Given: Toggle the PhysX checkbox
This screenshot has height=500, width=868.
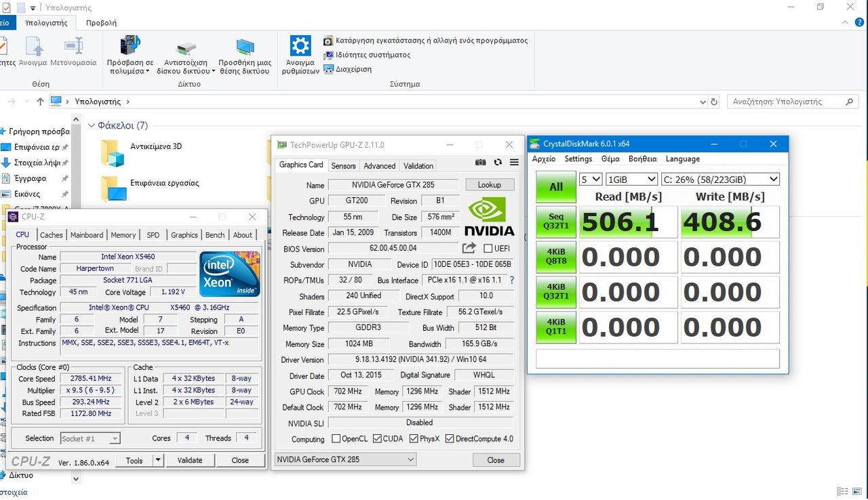Looking at the screenshot, I should click(x=414, y=439).
